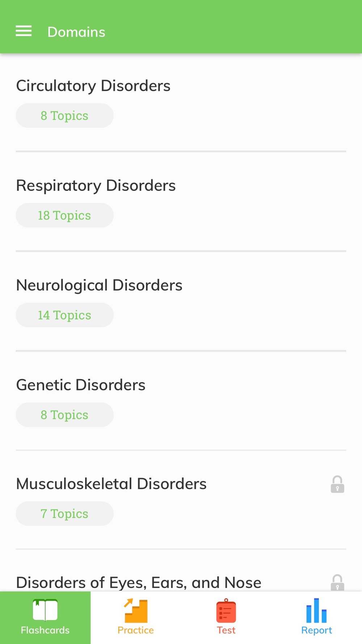Screen dimensions: 362x644
Task: Select the Respiratory Disorders domain title
Action: 96,185
